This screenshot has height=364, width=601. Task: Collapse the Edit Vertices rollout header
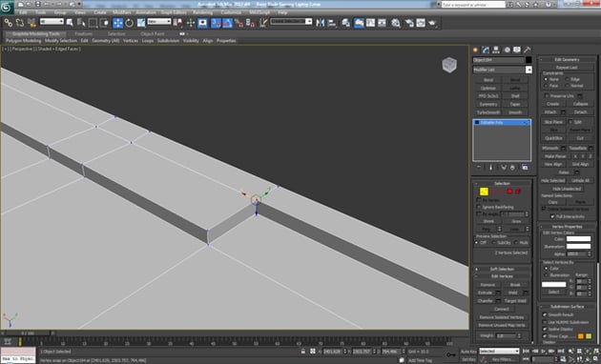(502, 276)
